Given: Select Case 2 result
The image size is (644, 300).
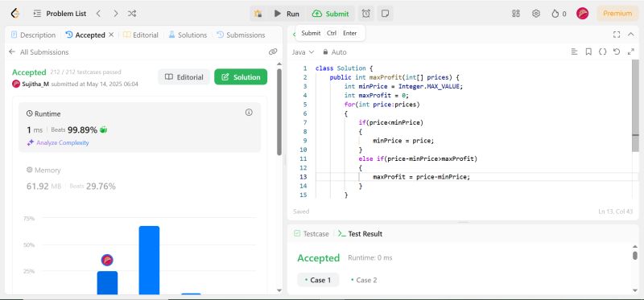Looking at the screenshot, I should 364,280.
